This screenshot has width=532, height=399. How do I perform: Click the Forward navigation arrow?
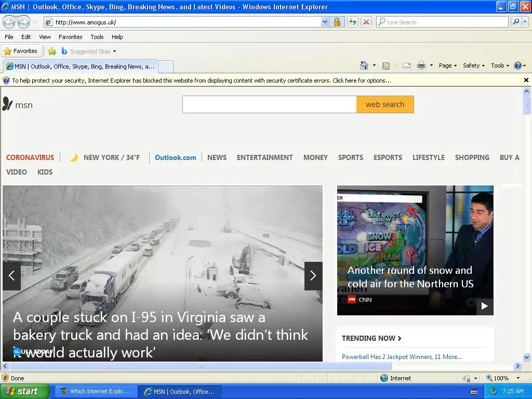[x=23, y=22]
